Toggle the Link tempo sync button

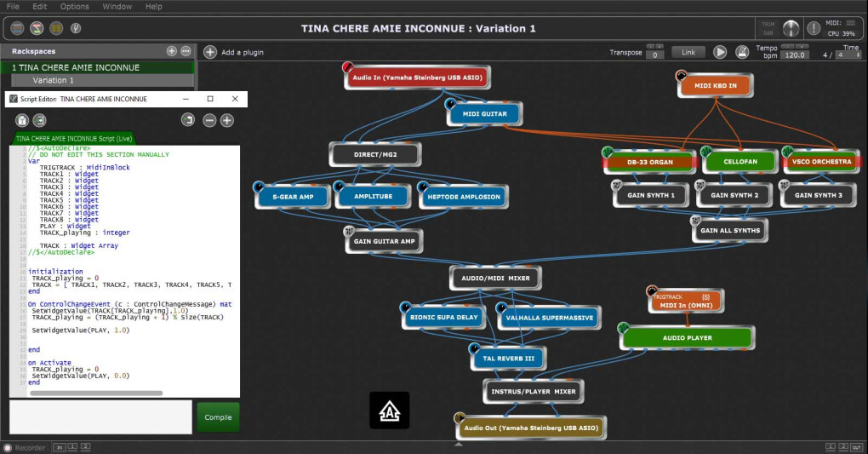point(688,52)
